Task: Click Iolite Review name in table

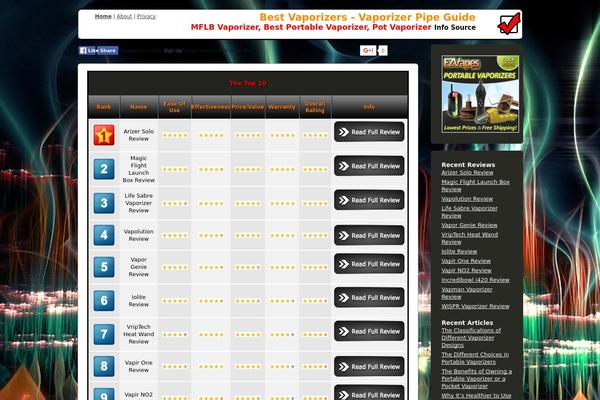Action: (x=139, y=300)
